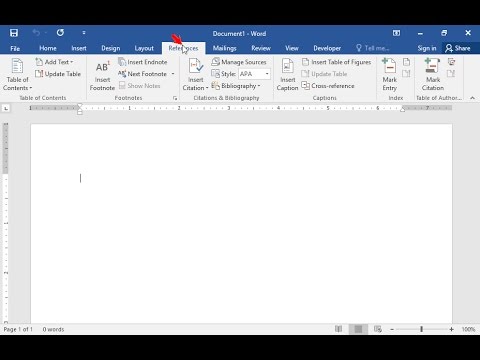Click the Repeat icon in quick access toolbar
The width and height of the screenshot is (480, 360).
(60, 32)
